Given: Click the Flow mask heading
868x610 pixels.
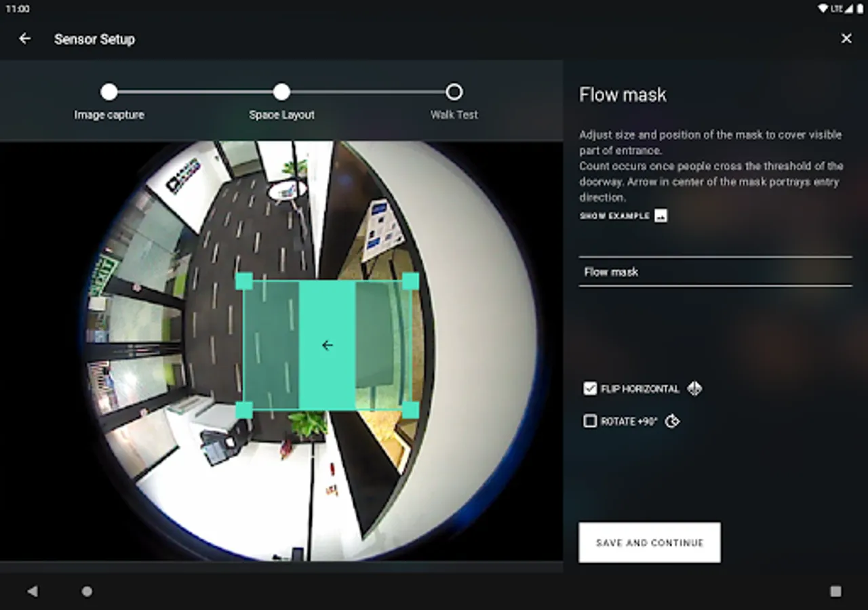Looking at the screenshot, I should [x=623, y=95].
